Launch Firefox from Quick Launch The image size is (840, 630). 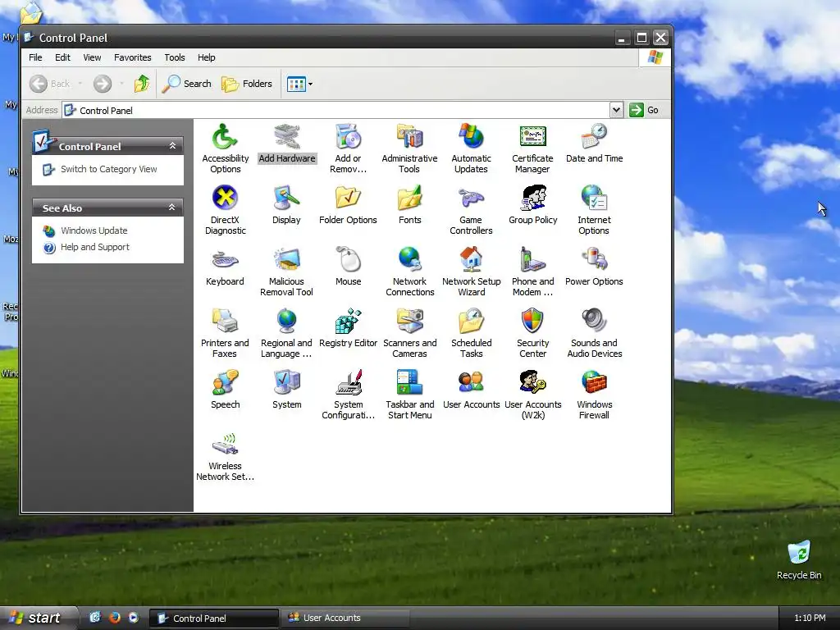tap(115, 618)
